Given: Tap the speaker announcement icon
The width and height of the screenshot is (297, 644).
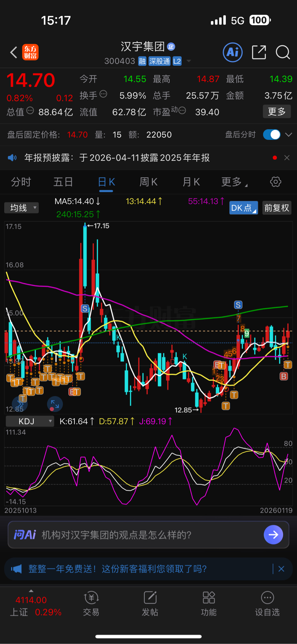Looking at the screenshot, I should click(x=12, y=158).
